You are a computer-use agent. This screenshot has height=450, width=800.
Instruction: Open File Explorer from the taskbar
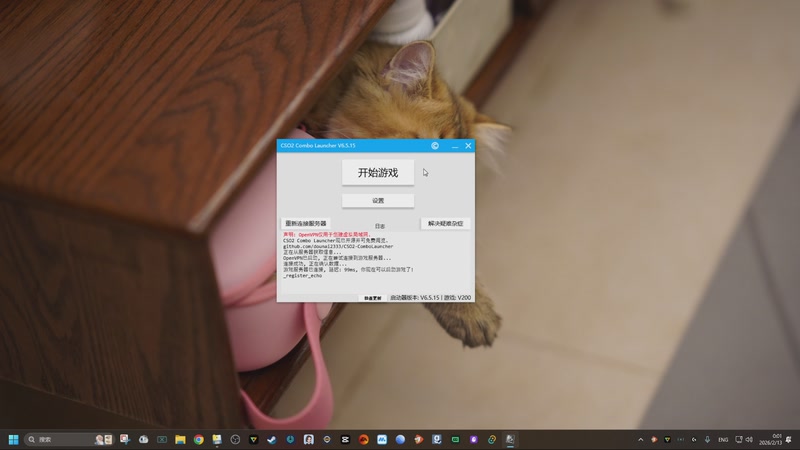[180, 439]
